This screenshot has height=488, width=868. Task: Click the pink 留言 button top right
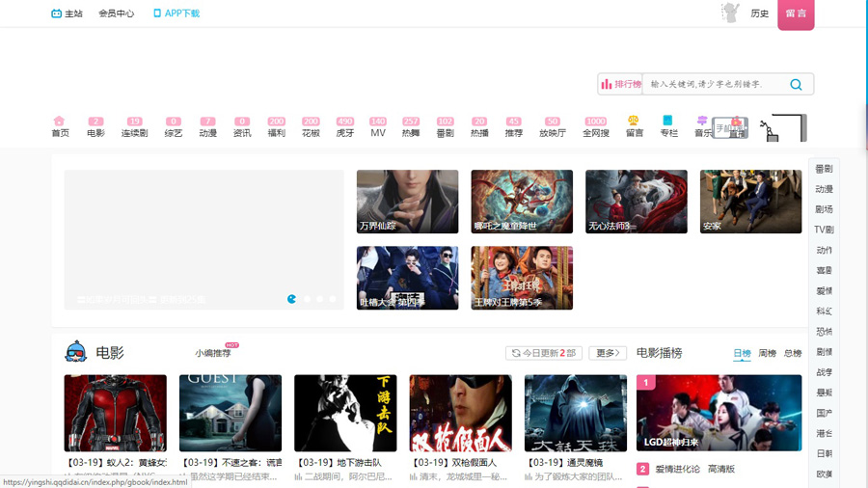(796, 14)
